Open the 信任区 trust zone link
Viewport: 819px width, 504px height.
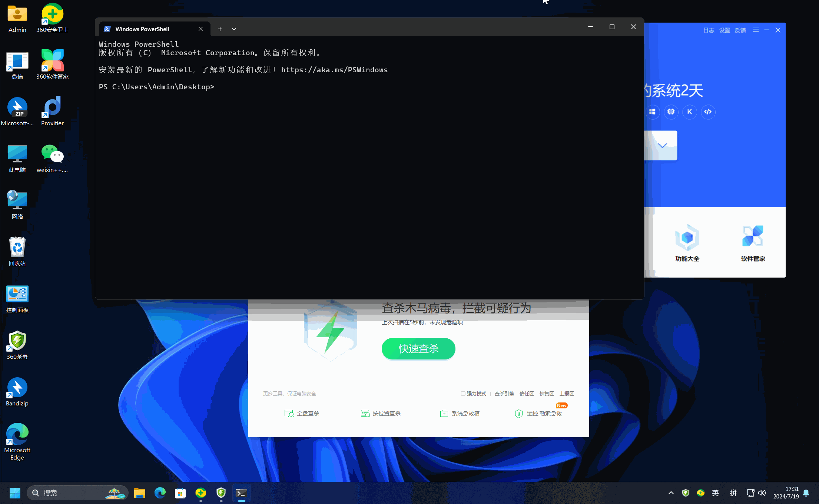point(526,394)
